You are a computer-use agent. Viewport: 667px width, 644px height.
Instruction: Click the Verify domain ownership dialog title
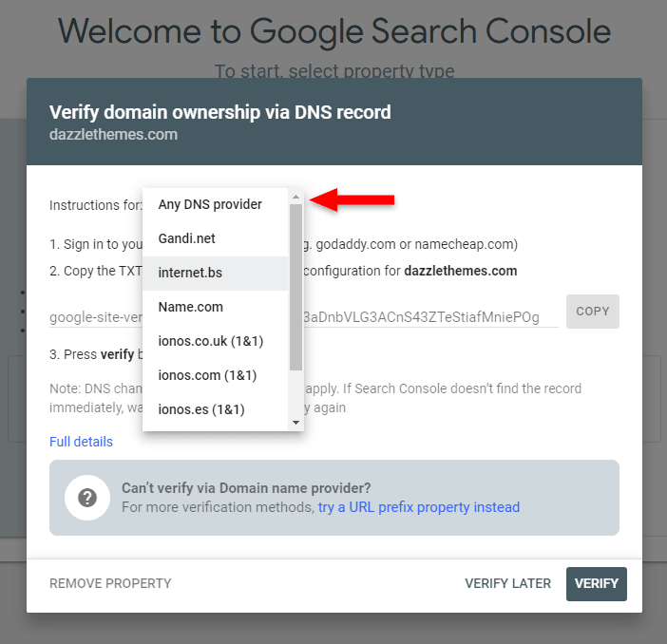(x=219, y=112)
